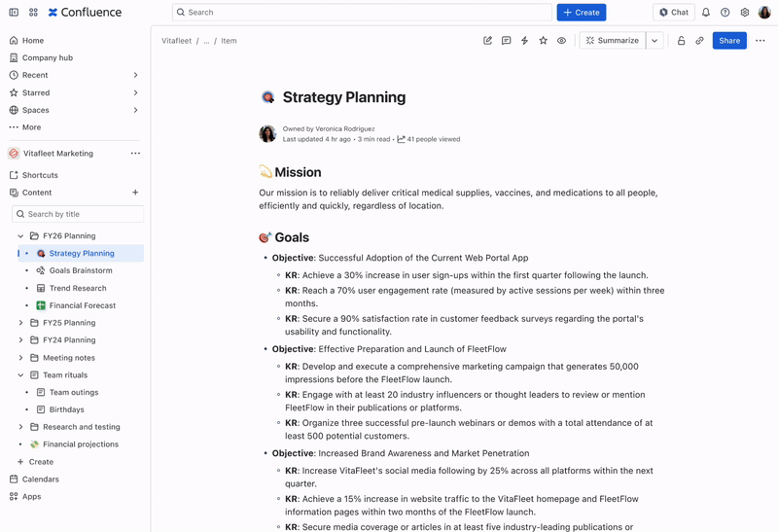
Task: Focus the top Search field
Action: click(362, 13)
